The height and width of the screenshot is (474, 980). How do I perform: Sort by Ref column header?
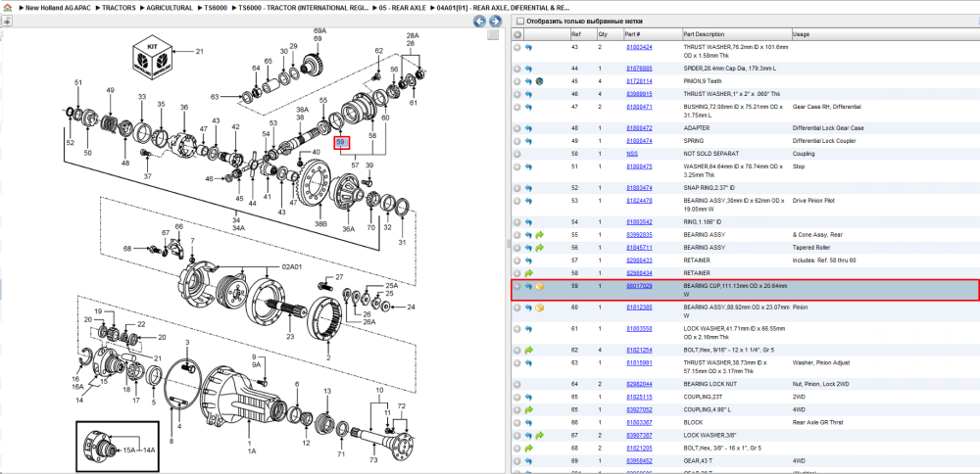coord(582,34)
